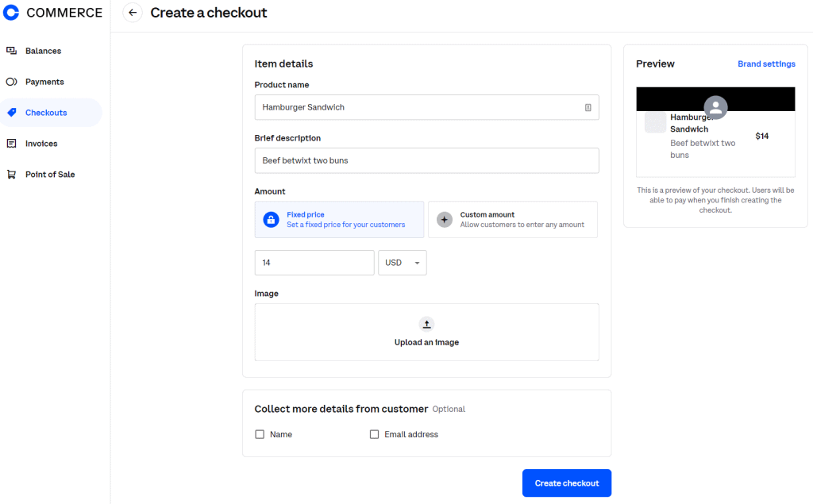This screenshot has height=504, width=813.
Task: Click the Collect more details from customer heading
Action: coord(341,409)
